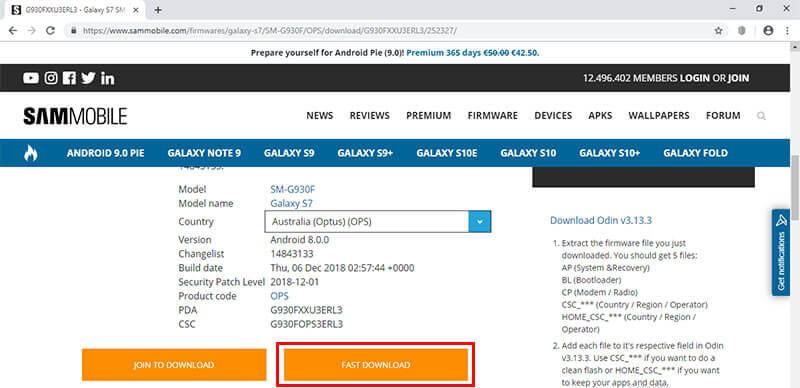Go to GALAXY S10E section
800x388 pixels.
[447, 153]
